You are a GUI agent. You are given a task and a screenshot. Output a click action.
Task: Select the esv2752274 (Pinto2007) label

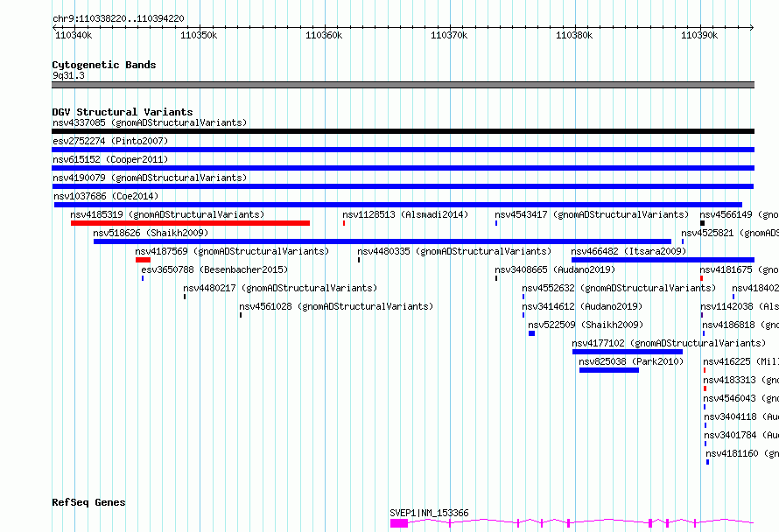(x=110, y=141)
